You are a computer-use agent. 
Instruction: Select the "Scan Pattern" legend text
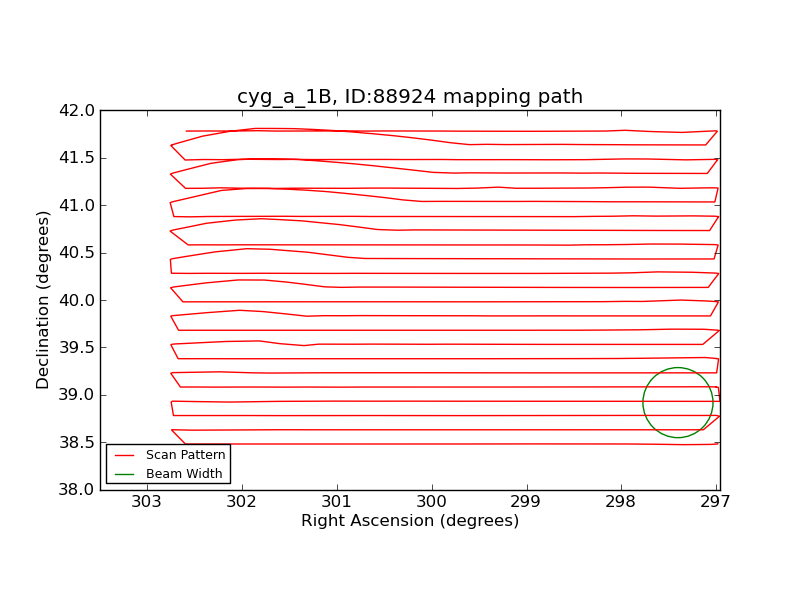pos(186,455)
